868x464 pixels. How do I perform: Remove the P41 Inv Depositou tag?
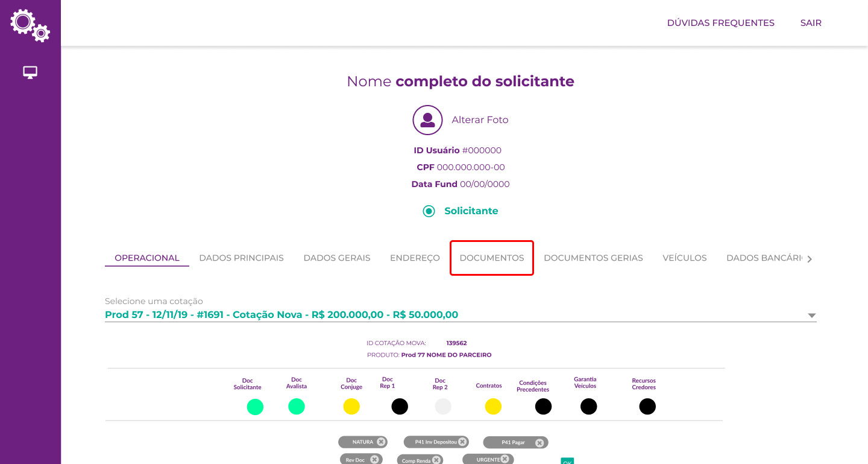(x=462, y=442)
